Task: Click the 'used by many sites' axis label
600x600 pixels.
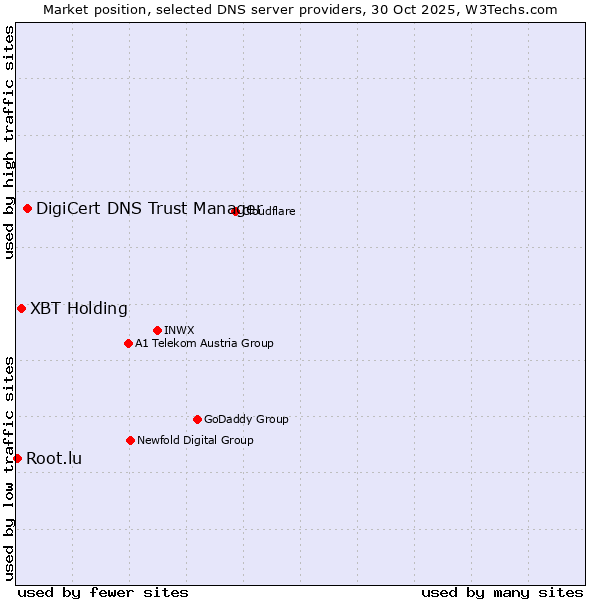Action: [x=502, y=592]
